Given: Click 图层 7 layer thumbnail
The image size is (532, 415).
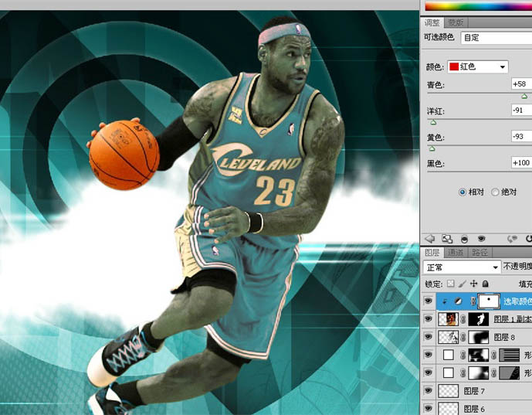Looking at the screenshot, I should [448, 391].
